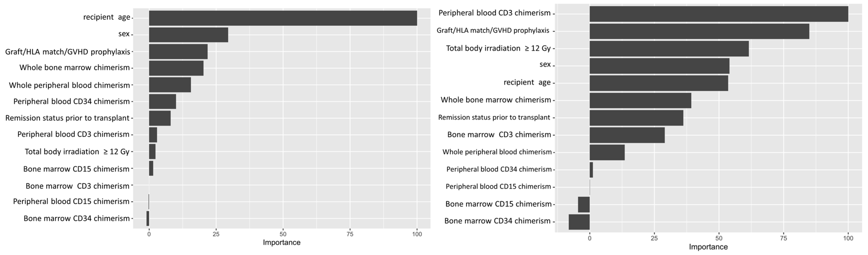This screenshot has width=868, height=255.
Task: Click the left chart's Graft/HLA match/GVHD prophylaxis label
Action: coord(68,52)
